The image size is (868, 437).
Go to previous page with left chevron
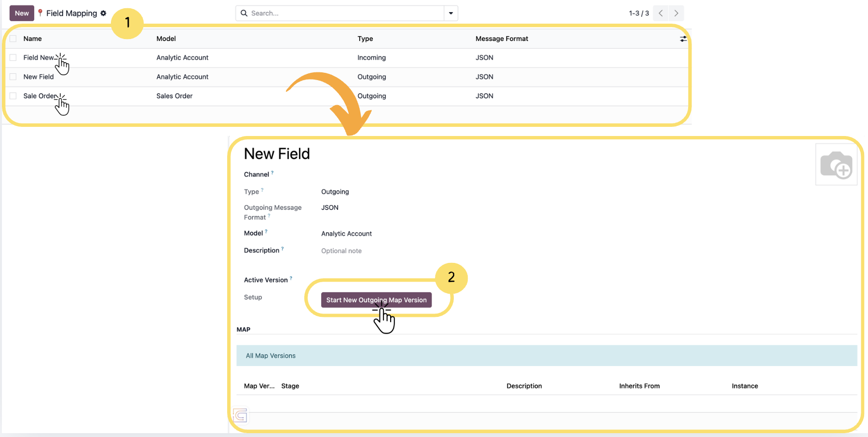(661, 13)
